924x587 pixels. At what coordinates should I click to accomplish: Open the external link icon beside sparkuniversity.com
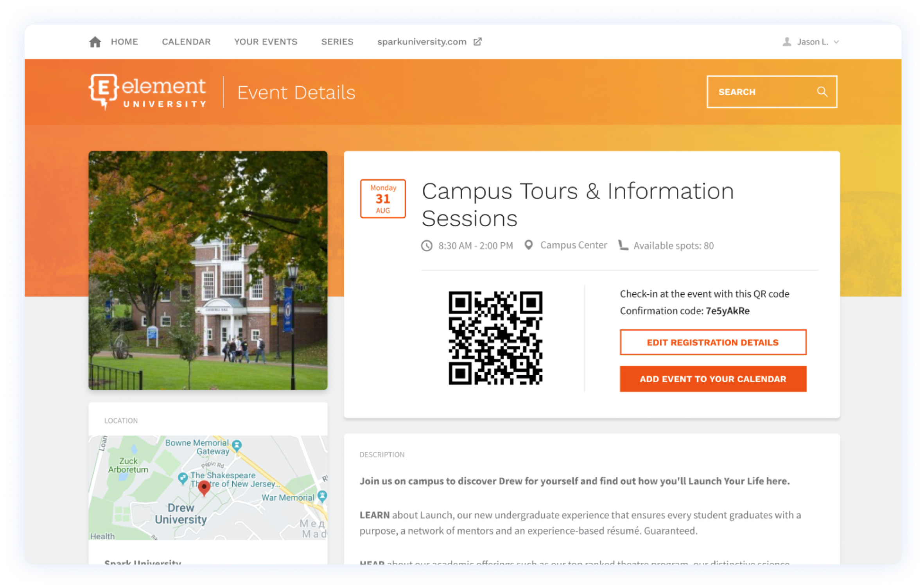pos(478,41)
